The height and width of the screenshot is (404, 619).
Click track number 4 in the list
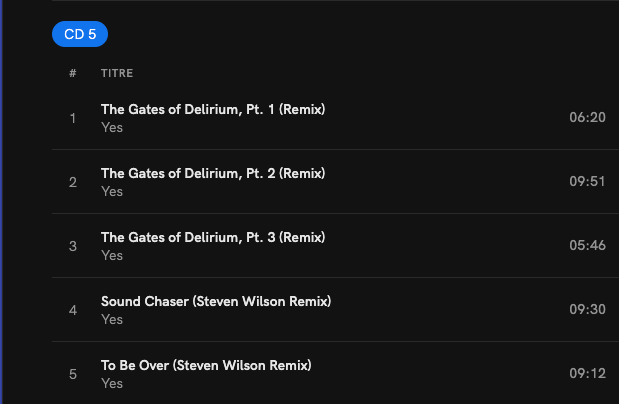coord(73,310)
